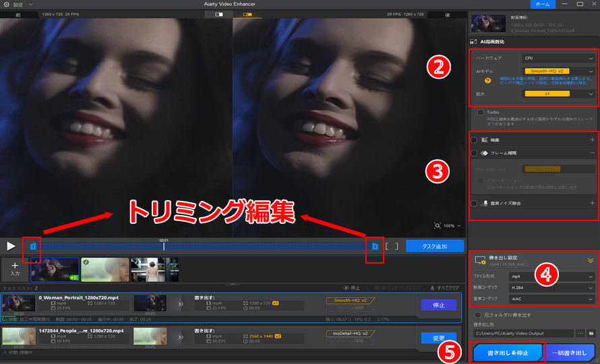
Task: Click the yellow help question mark icon
Action: point(479,80)
